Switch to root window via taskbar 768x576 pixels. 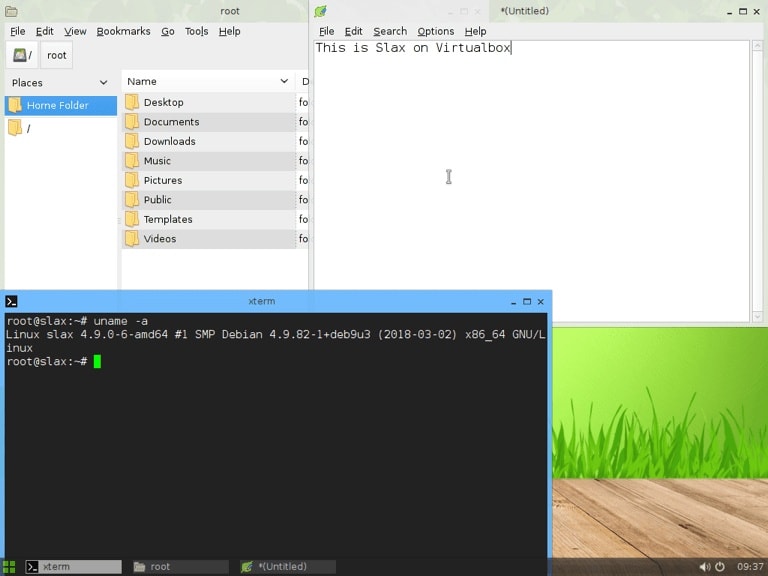click(180, 567)
